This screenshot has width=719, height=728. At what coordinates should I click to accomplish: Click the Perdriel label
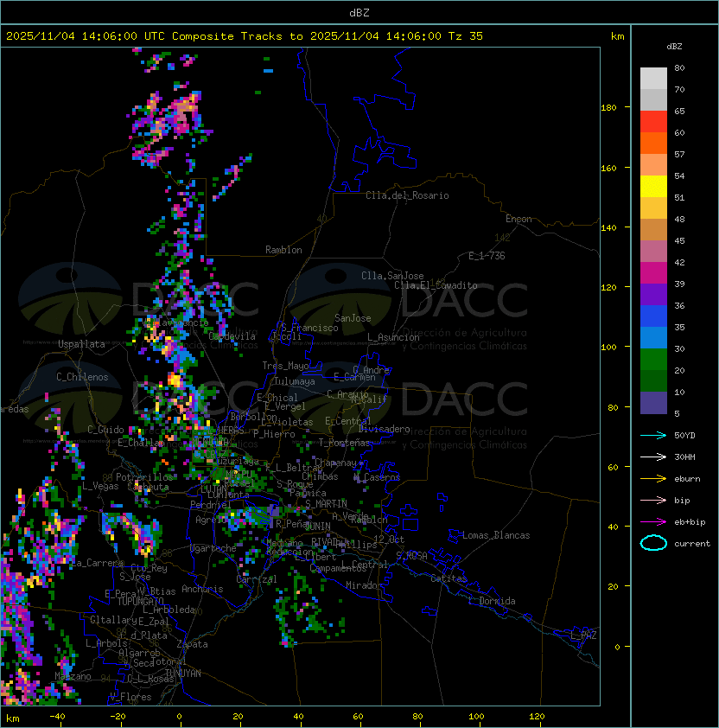click(x=211, y=505)
